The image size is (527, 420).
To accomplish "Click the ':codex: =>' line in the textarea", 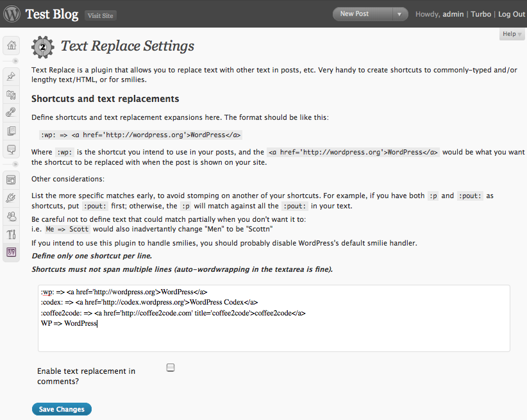I will coord(149,302).
